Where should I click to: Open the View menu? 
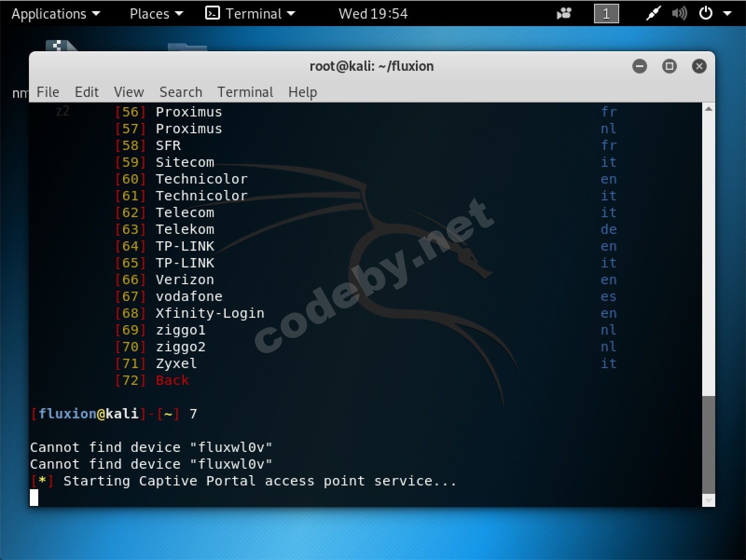129,92
